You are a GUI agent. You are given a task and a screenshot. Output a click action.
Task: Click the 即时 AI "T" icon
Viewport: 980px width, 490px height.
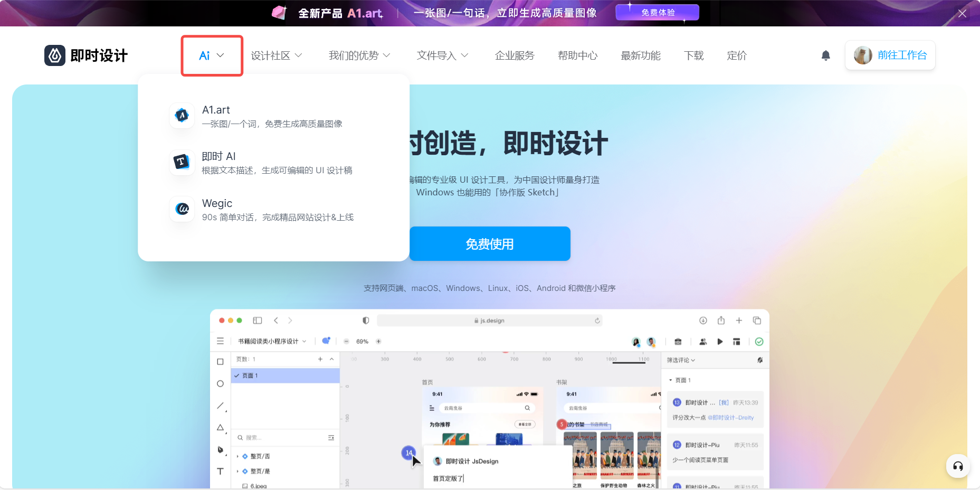tap(182, 162)
